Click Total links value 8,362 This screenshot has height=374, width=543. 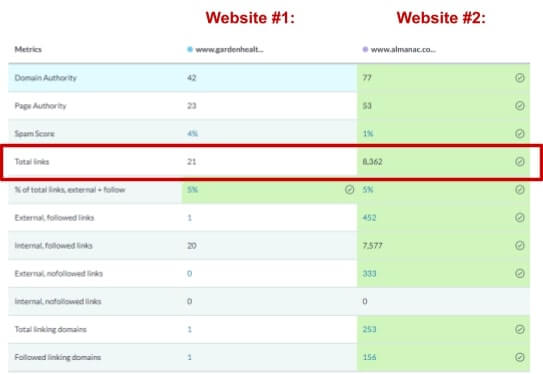pos(373,162)
